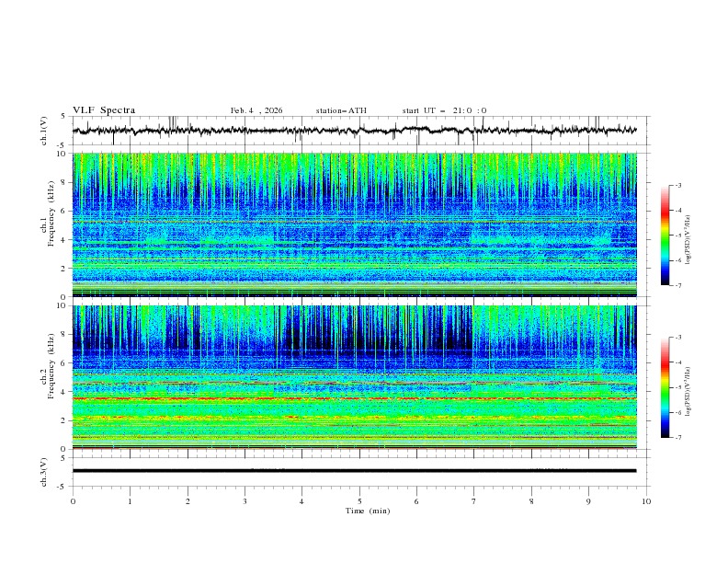Click the ch.2 colorbar "log(PSD)(V²/Hz)" label
The height and width of the screenshot is (563, 728).
(688, 391)
